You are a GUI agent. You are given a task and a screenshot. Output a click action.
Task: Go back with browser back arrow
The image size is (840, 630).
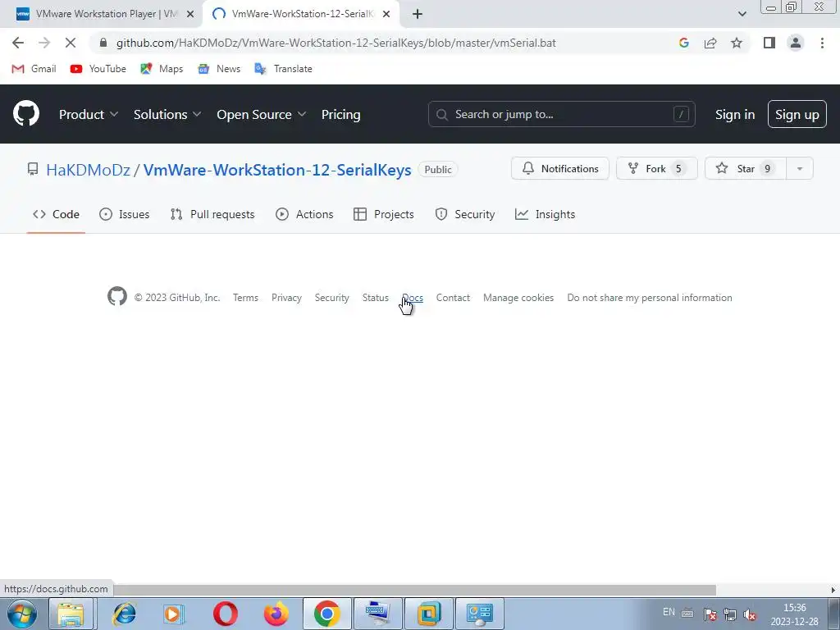(18, 43)
